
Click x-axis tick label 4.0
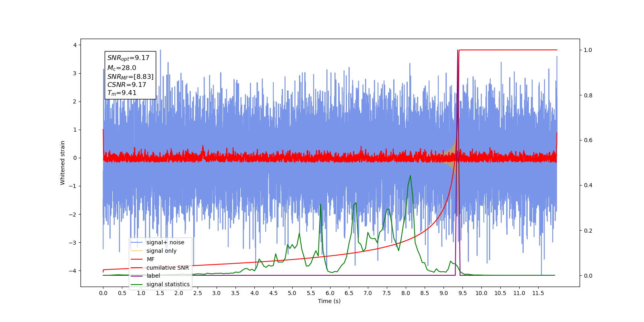(x=254, y=293)
